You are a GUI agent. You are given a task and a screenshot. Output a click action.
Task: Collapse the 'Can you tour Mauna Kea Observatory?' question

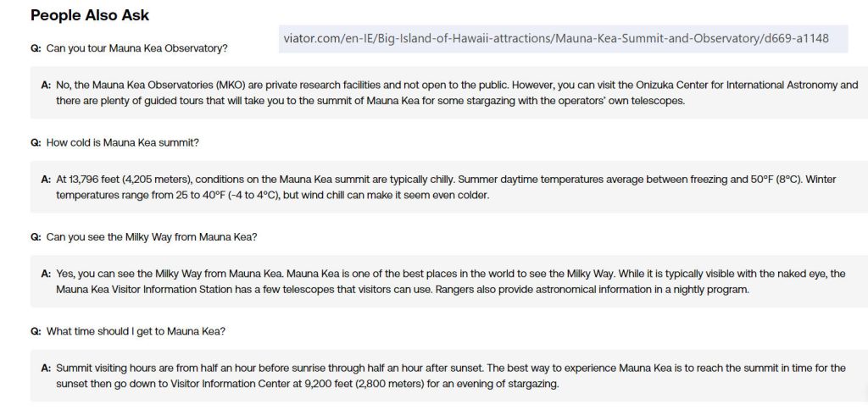[x=136, y=48]
